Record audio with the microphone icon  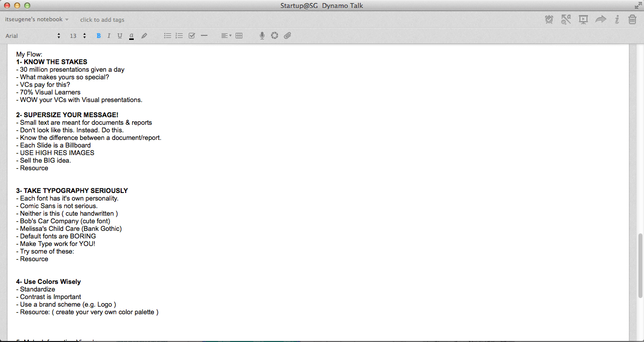[x=262, y=36]
